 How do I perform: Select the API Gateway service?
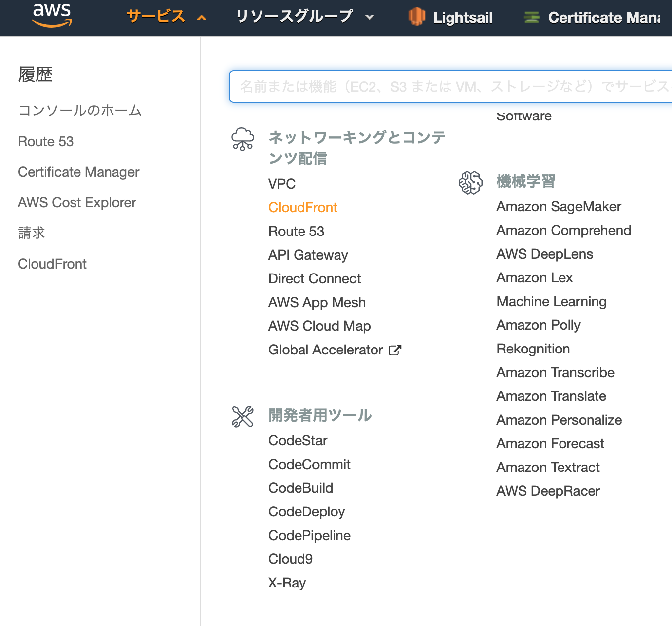[308, 255]
